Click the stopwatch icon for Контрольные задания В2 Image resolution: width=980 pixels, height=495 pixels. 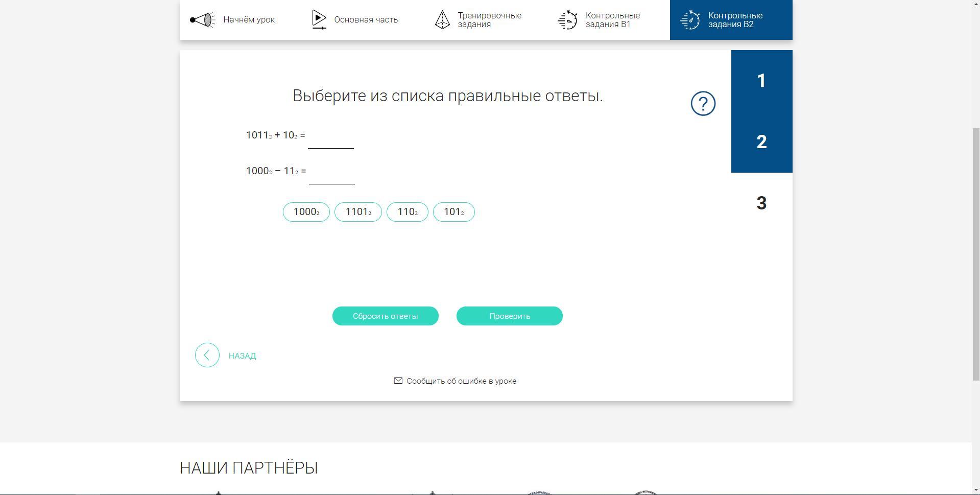click(x=690, y=20)
